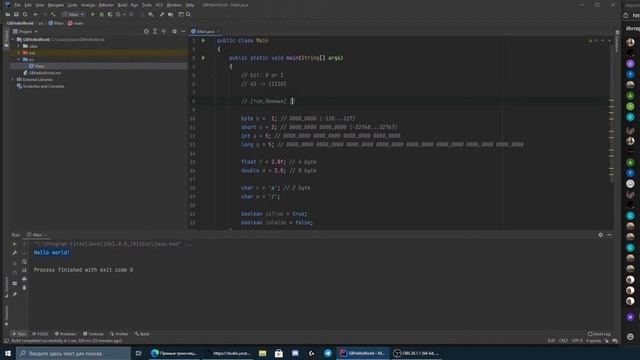Click the Windows Start button
The width and height of the screenshot is (640, 360).
point(8,353)
